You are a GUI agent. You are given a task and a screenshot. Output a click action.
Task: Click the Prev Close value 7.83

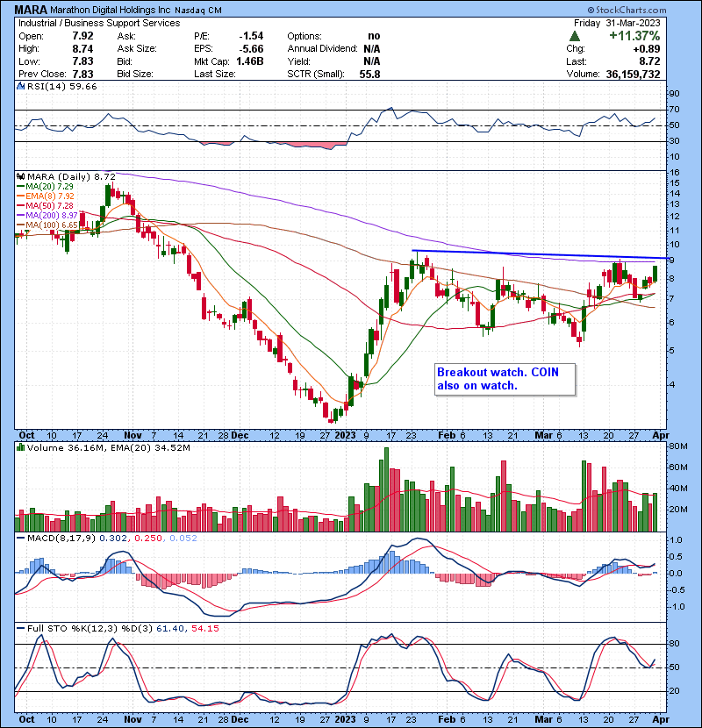click(82, 74)
